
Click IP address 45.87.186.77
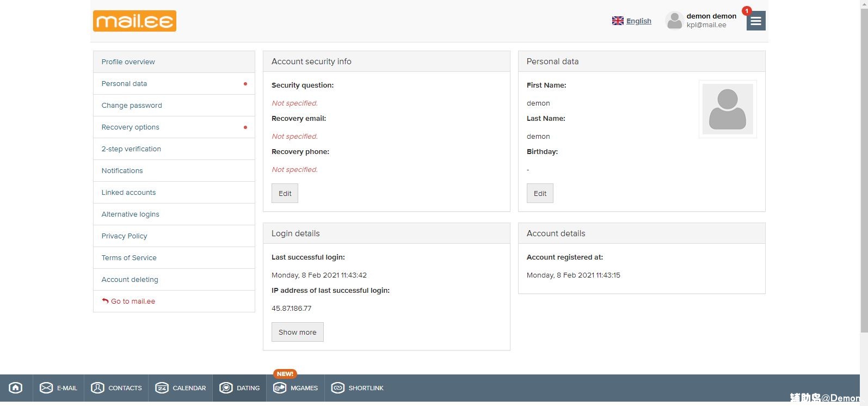click(292, 308)
